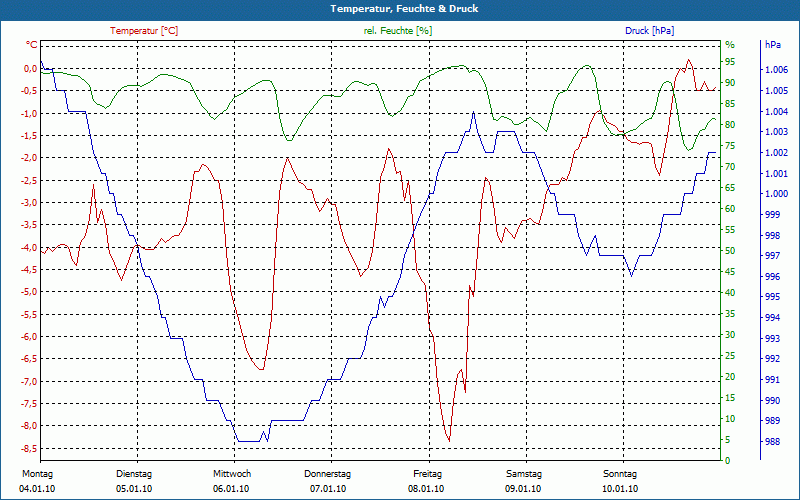Click the '%' unit label on humidity axis
Image resolution: width=800 pixels, height=500 pixels.
730,45
